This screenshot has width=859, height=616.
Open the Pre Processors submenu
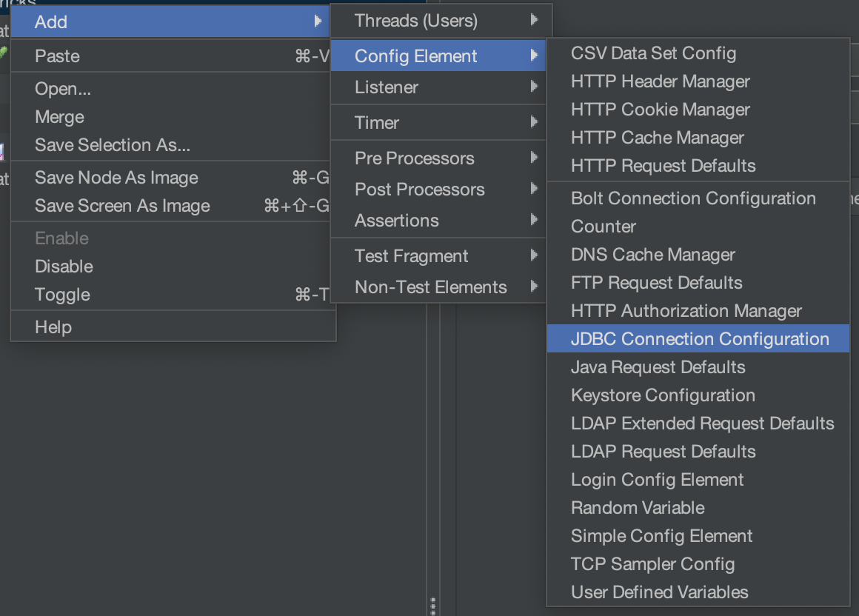coord(438,158)
